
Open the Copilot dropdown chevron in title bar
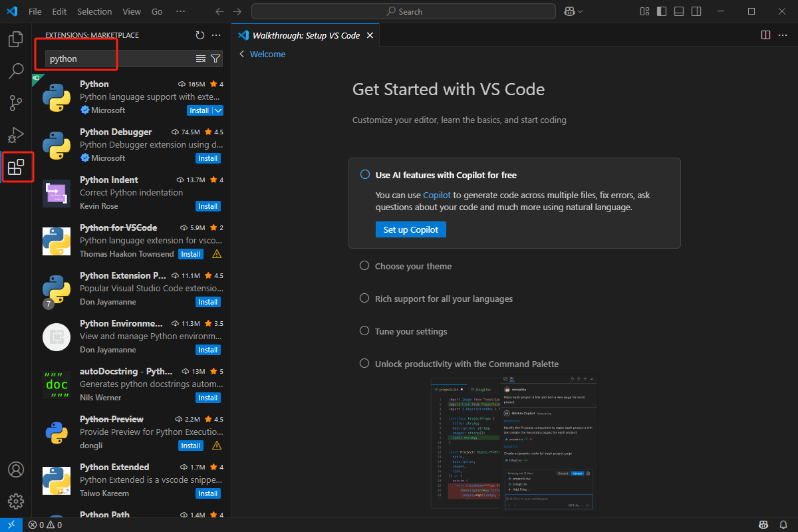(x=581, y=11)
